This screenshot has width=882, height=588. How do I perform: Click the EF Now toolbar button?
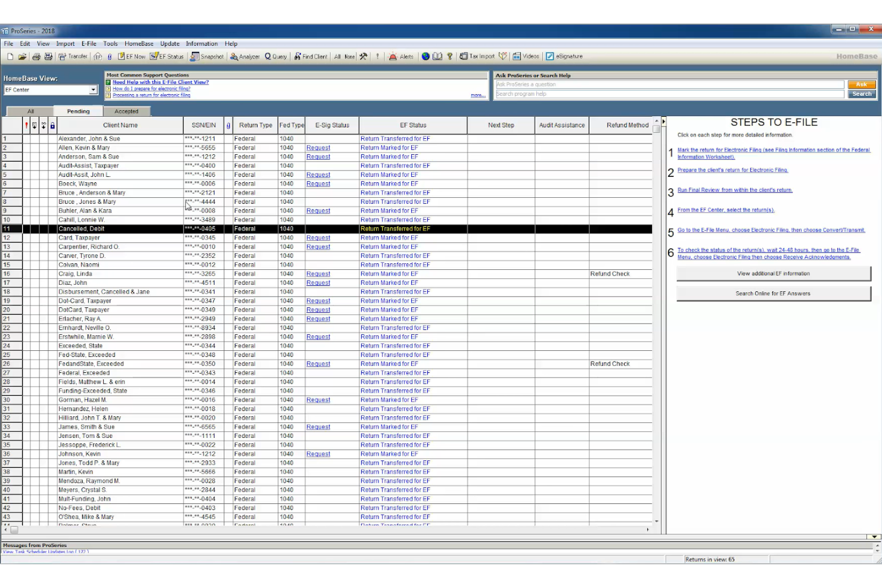coord(132,57)
